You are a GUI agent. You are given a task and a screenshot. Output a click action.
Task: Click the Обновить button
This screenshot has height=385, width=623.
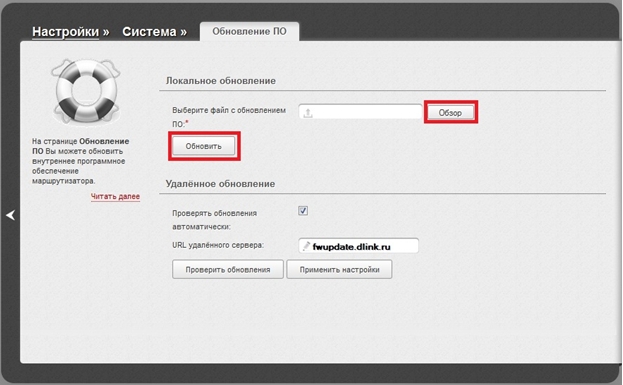[203, 146]
